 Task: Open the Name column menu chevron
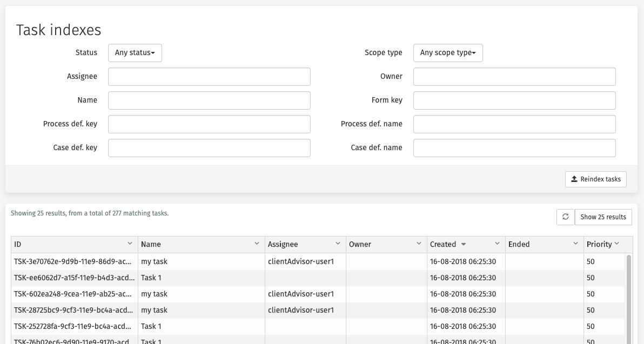tap(257, 244)
